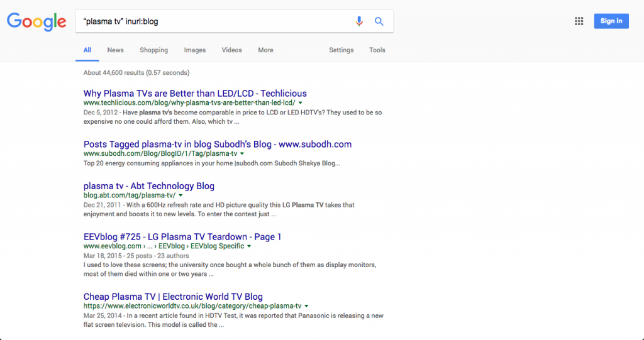Screen dimensions: 644x340
Task: Switch to the News tab
Action: pyautogui.click(x=116, y=50)
